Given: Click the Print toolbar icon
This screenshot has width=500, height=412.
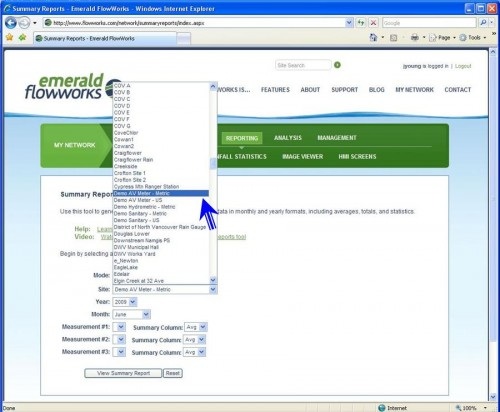Looking at the screenshot, I should (415, 37).
